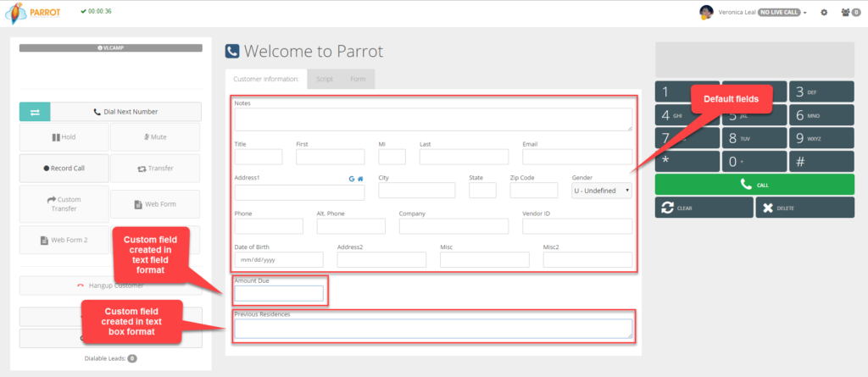This screenshot has height=377, width=868.
Task: Focus the Company field
Action: pyautogui.click(x=454, y=226)
